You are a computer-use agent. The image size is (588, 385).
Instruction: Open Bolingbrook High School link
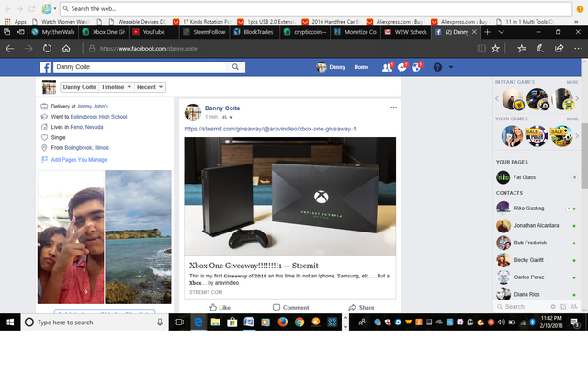98,117
